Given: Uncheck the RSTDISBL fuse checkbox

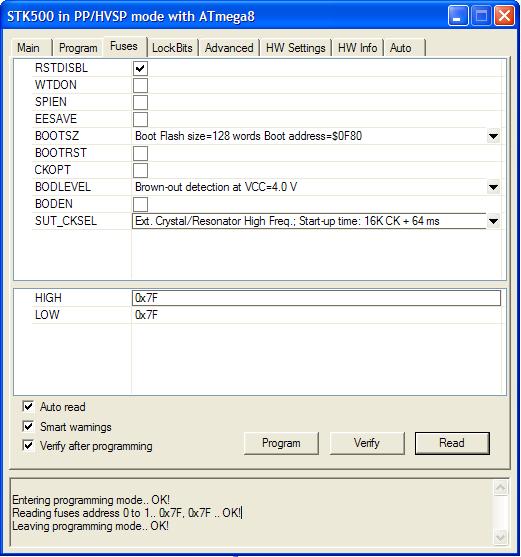Looking at the screenshot, I should 140,68.
